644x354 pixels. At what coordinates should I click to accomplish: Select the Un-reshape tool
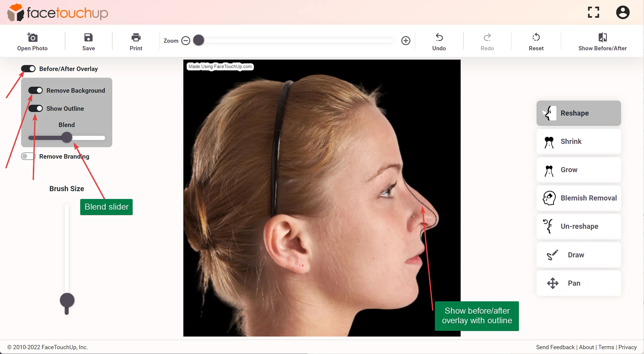coord(578,226)
